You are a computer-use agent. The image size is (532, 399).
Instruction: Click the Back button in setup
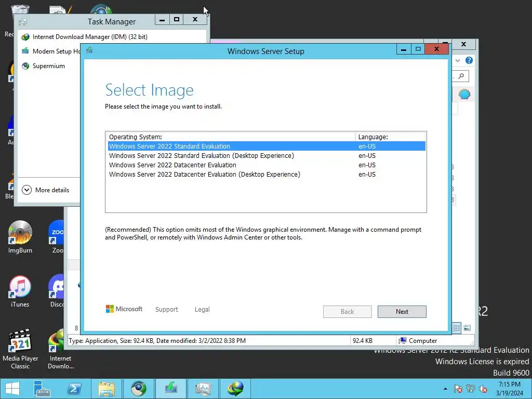click(347, 312)
